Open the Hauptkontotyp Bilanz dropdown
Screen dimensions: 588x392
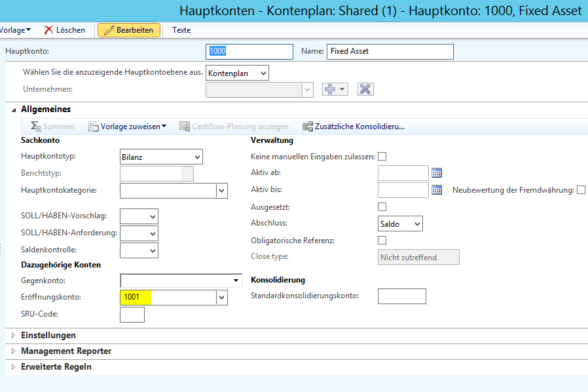pyautogui.click(x=161, y=157)
